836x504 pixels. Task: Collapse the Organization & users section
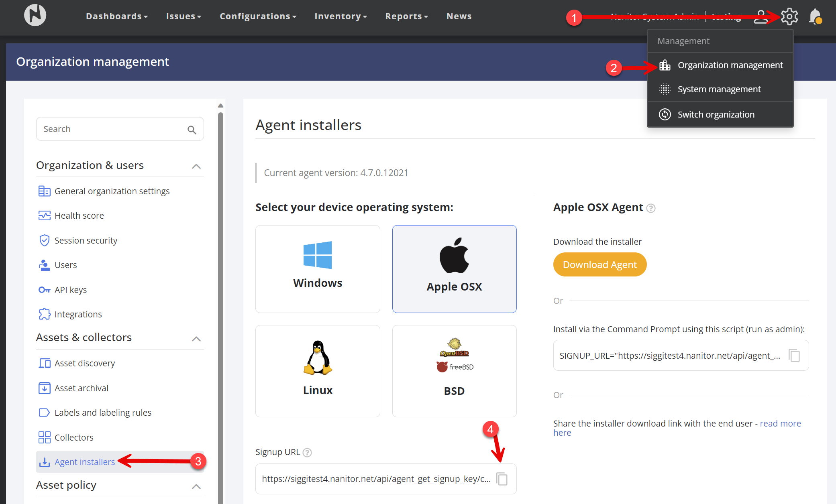coord(196,166)
